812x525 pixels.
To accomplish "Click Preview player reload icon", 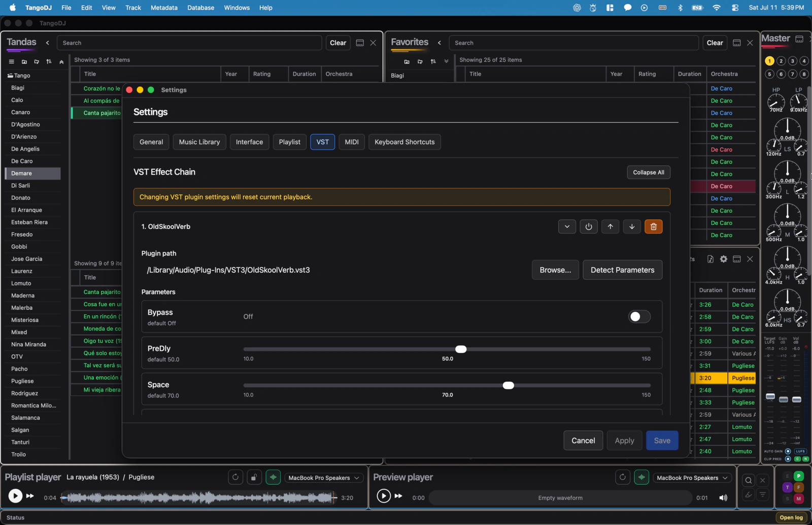I will pyautogui.click(x=623, y=477).
